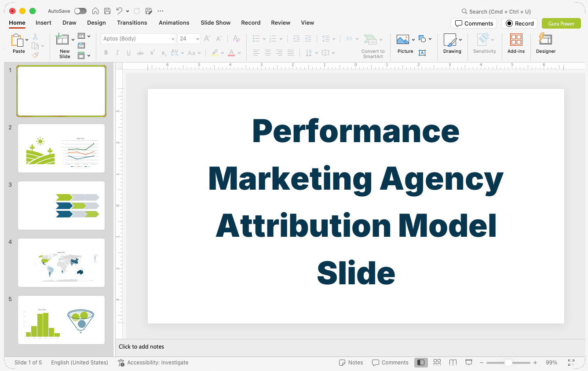Screen dimensions: 588x371
Task: Toggle underline formatting
Action: click(x=128, y=53)
